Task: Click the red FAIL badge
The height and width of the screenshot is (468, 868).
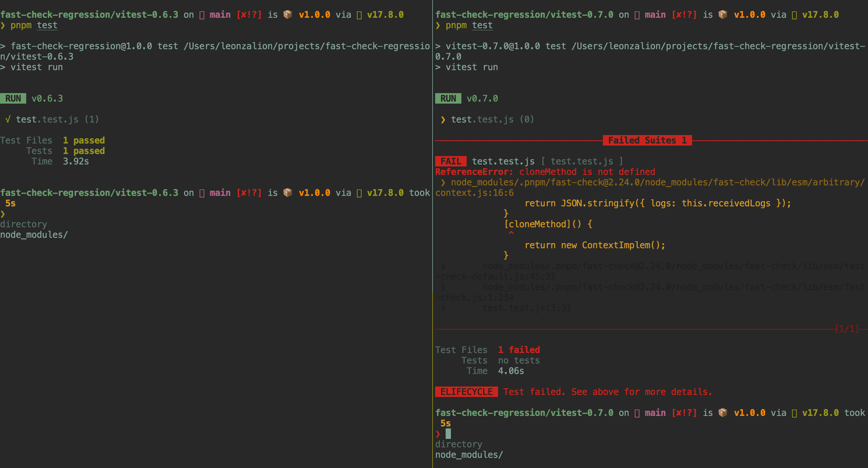Action: coord(451,161)
